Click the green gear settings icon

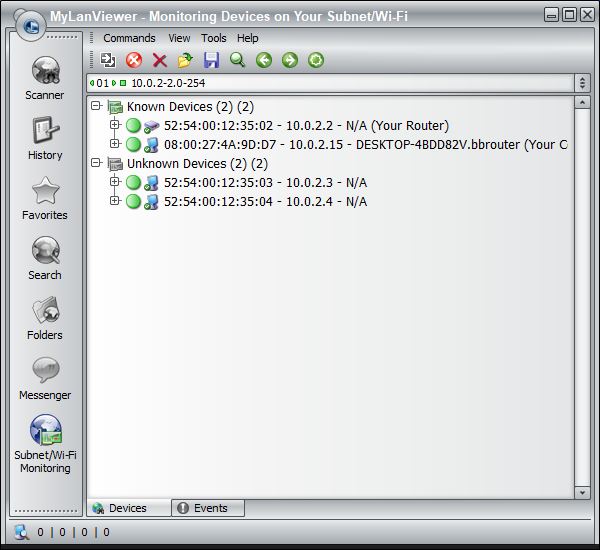click(x=316, y=60)
